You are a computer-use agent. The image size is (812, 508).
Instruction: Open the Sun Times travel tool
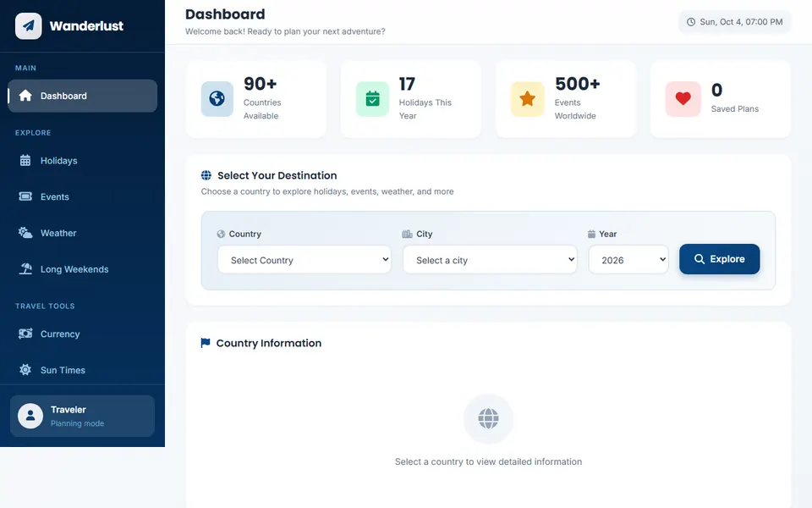tap(82, 370)
